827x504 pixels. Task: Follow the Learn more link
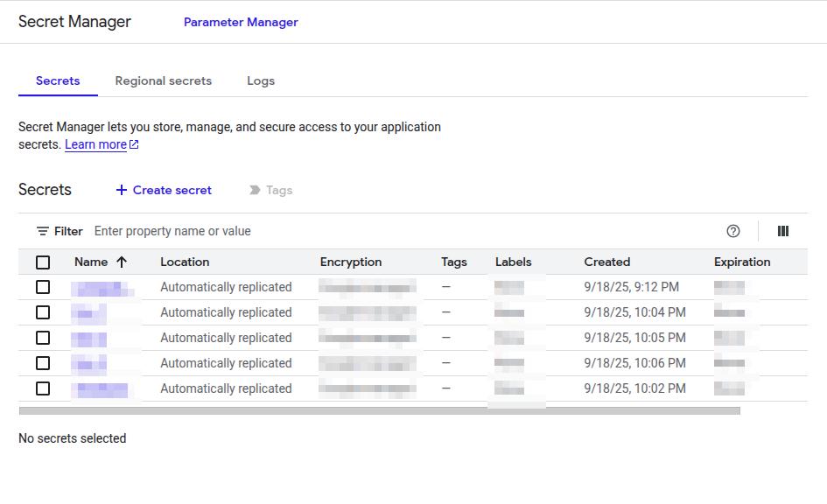(95, 145)
